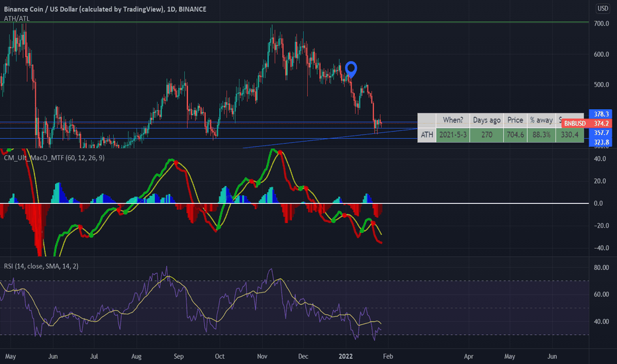Click the Aug label on time axis

(136, 357)
